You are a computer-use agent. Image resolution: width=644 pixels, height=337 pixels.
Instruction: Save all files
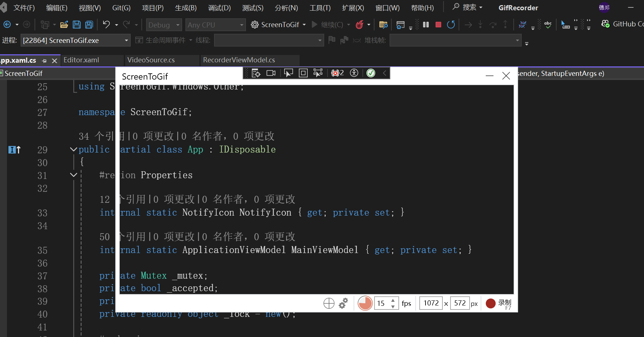pyautogui.click(x=89, y=25)
